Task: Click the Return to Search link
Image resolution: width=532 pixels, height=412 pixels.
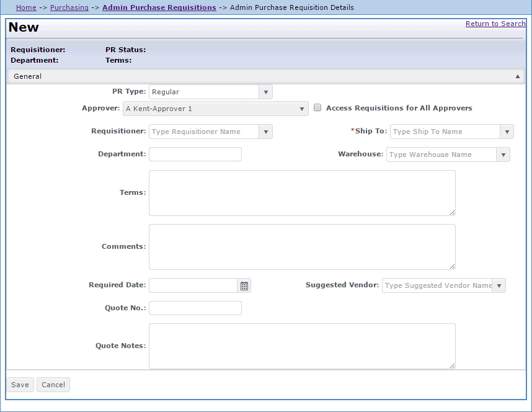Action: [495, 23]
